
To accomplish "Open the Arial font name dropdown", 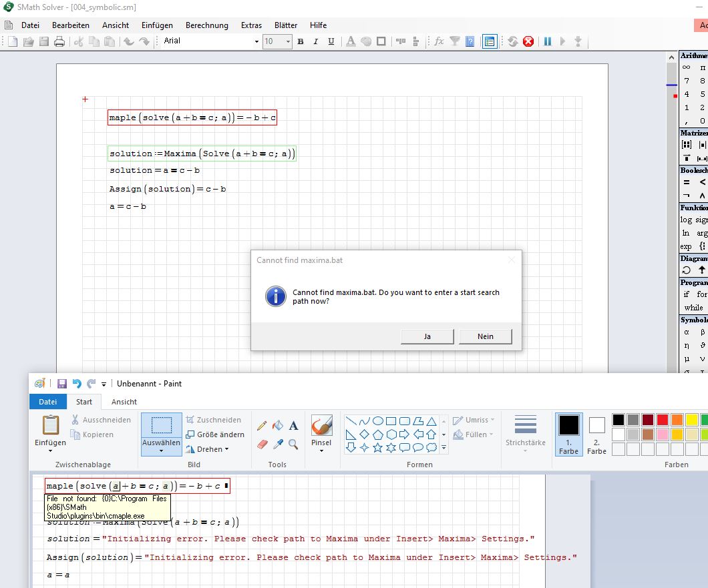I will point(256,41).
